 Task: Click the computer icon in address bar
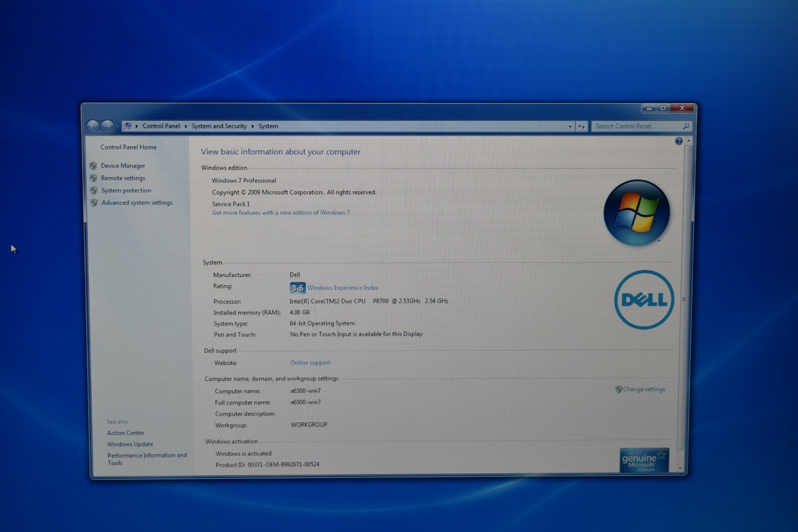tap(128, 126)
